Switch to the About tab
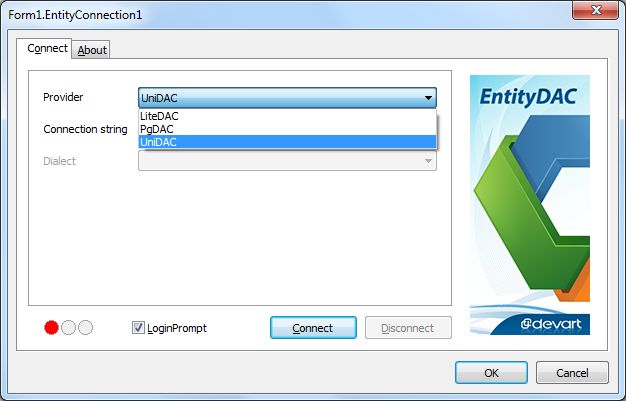626x401 pixels. [x=92, y=50]
